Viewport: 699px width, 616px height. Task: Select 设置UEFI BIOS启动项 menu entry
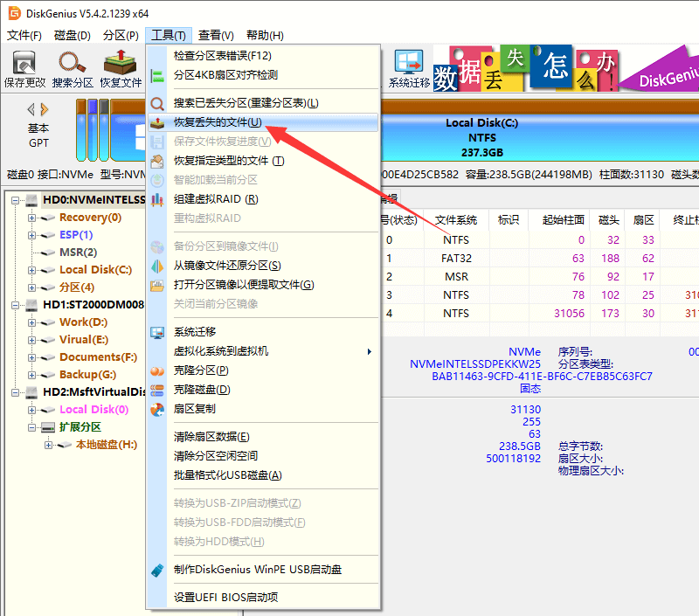click(263, 598)
